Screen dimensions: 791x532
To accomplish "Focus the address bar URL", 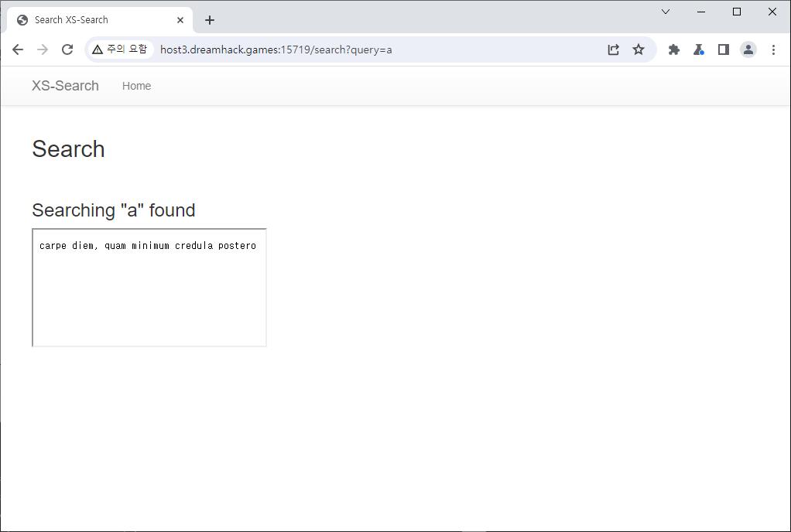I will coord(348,49).
